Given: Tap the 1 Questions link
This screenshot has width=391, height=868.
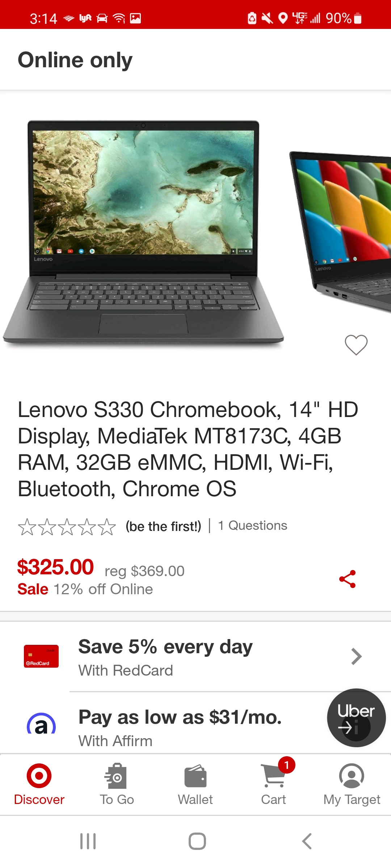Looking at the screenshot, I should (253, 526).
